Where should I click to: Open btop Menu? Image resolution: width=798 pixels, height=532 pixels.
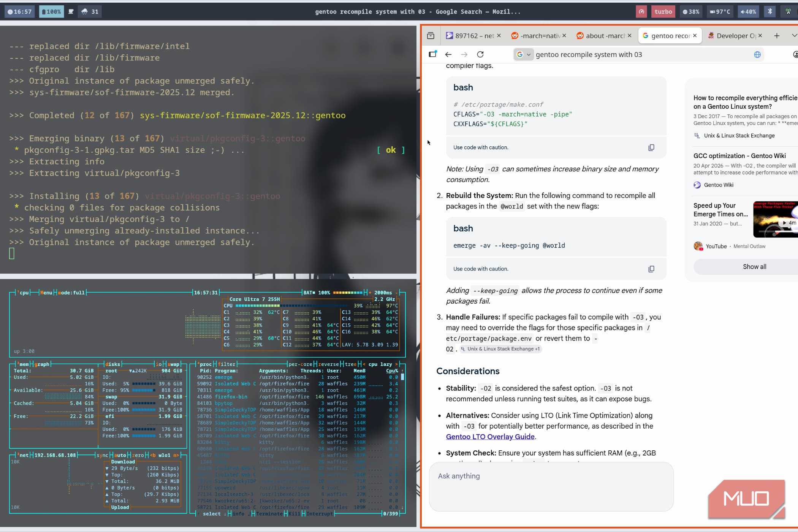point(46,293)
